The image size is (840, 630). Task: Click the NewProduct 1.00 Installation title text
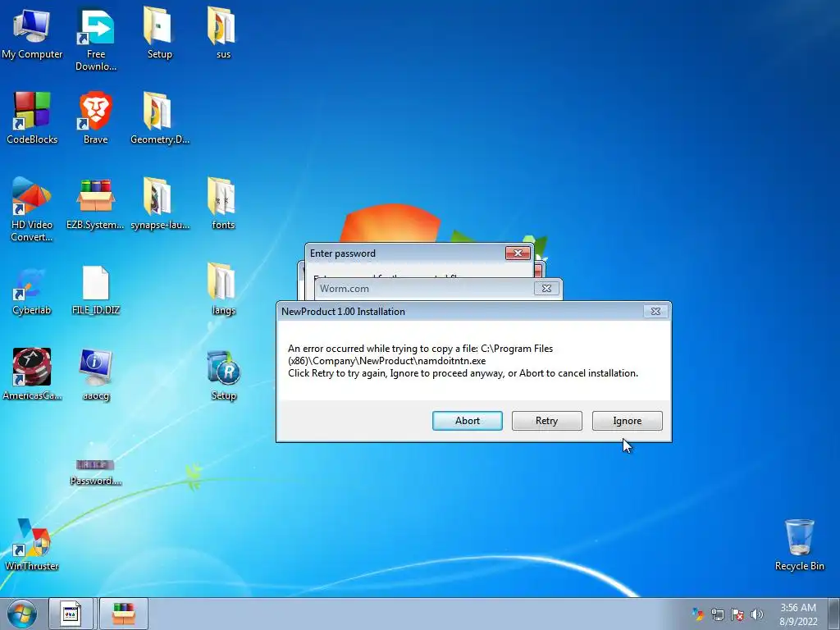344,311
